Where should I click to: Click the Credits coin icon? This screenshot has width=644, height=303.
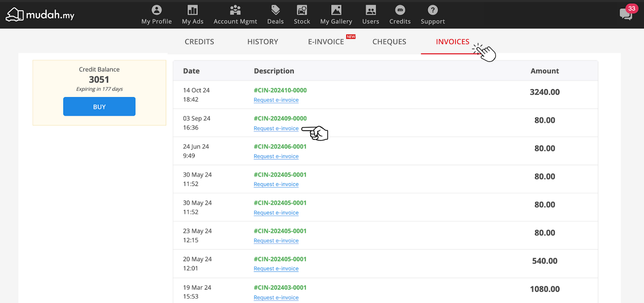click(x=400, y=10)
